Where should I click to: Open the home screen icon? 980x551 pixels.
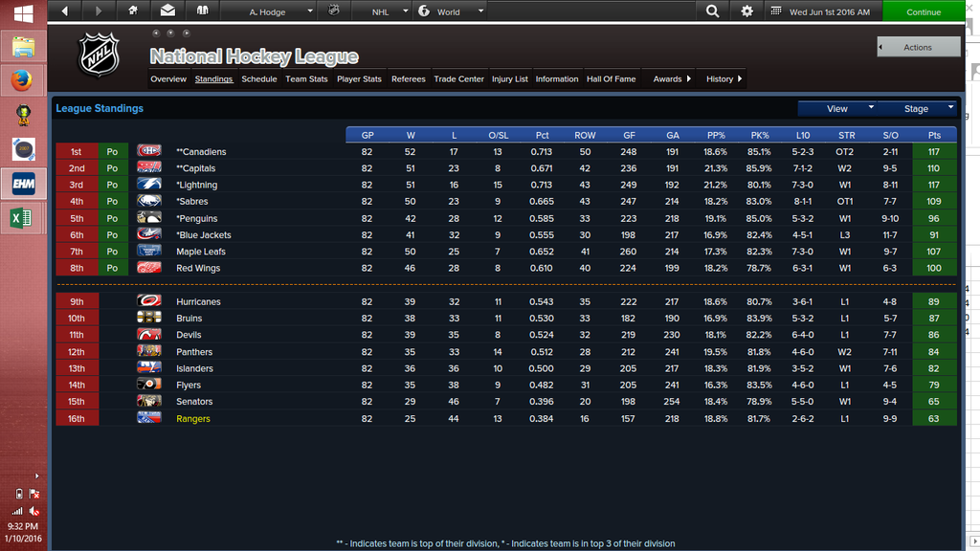pos(132,11)
